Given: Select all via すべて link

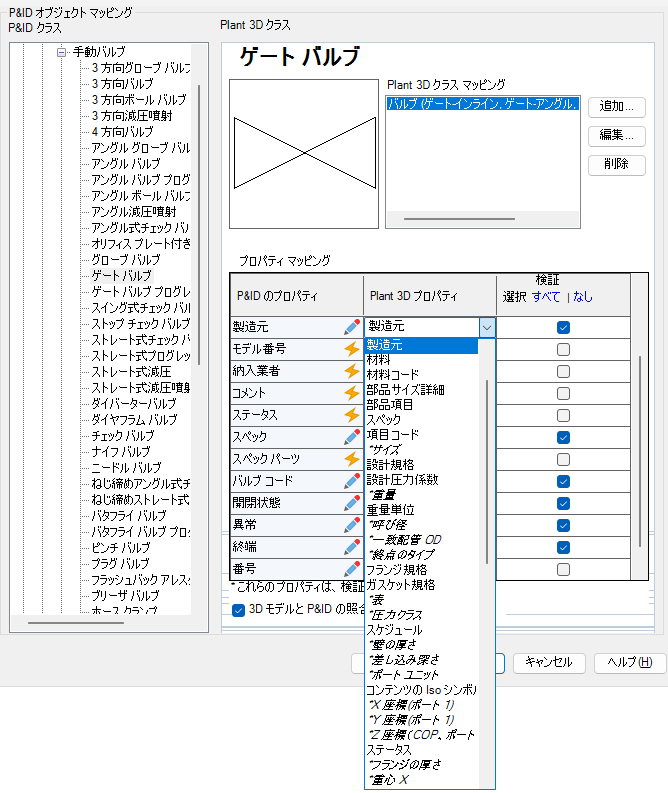Looking at the screenshot, I should pos(546,297).
